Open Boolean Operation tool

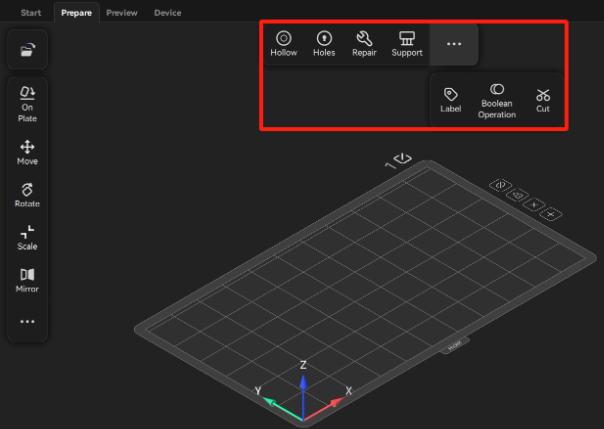[497, 101]
